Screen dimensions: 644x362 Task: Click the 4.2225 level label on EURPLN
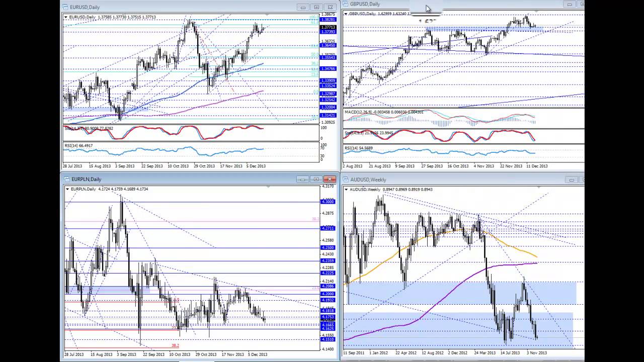click(x=328, y=273)
